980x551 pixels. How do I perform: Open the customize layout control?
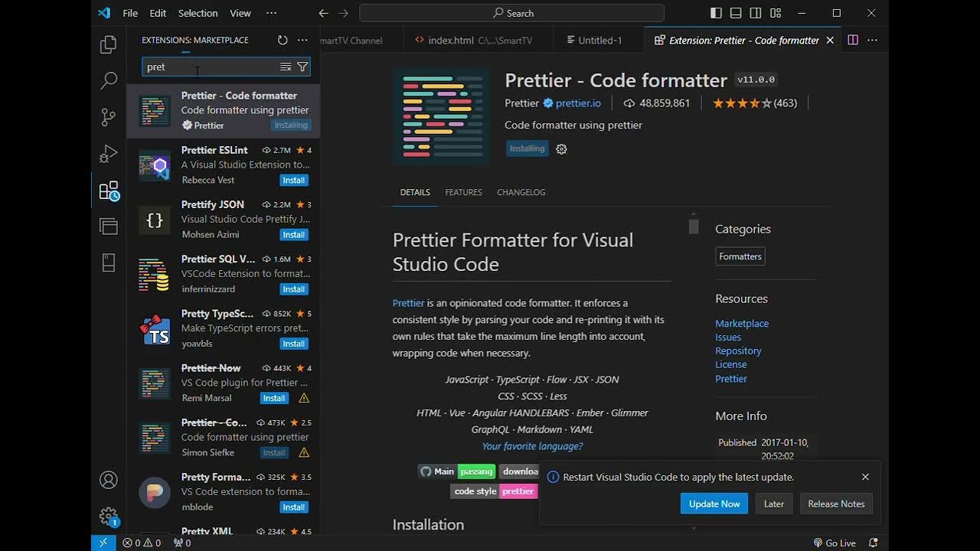[776, 13]
